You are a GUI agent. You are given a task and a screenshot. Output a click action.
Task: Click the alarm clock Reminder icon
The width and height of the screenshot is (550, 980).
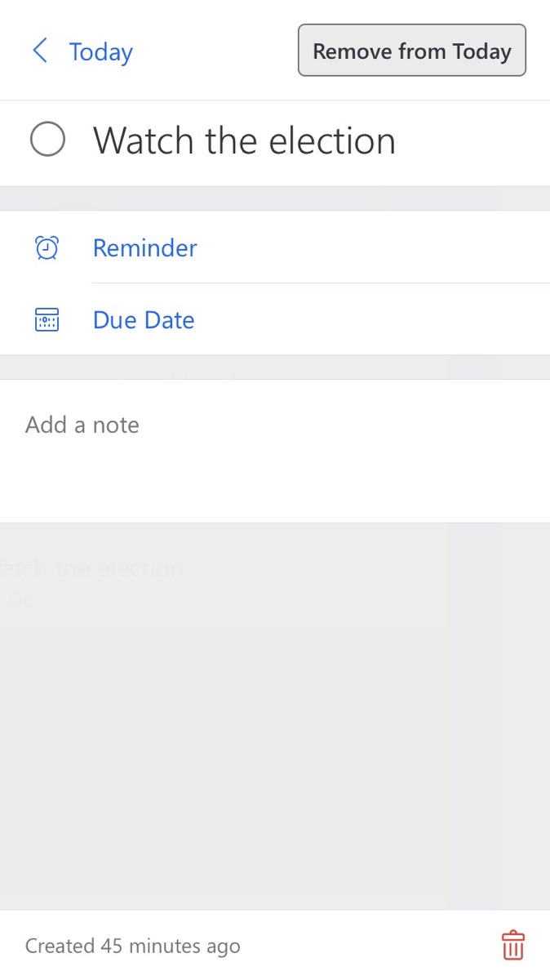47,247
